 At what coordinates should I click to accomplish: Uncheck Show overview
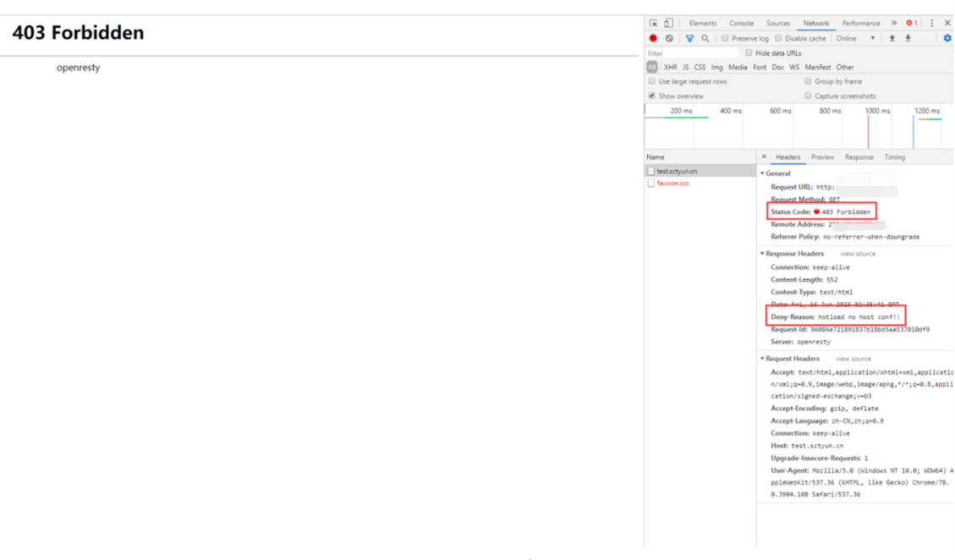coord(651,96)
